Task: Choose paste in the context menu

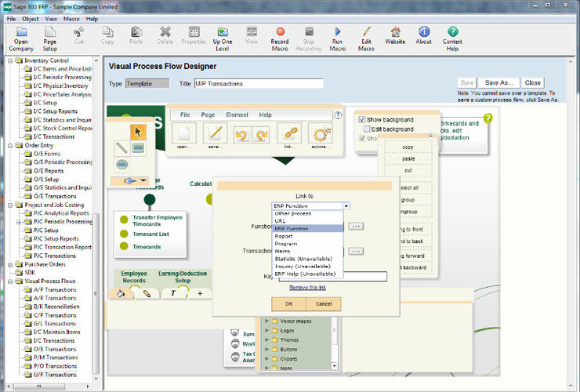Action: pos(408,158)
